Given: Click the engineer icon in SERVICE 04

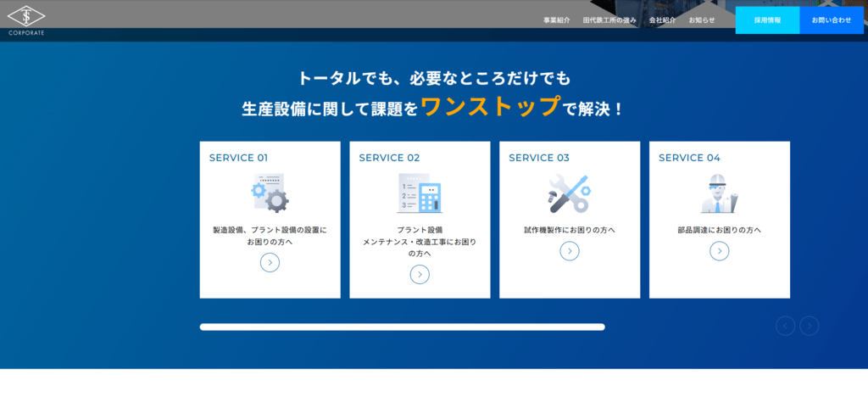Looking at the screenshot, I should click(719, 193).
